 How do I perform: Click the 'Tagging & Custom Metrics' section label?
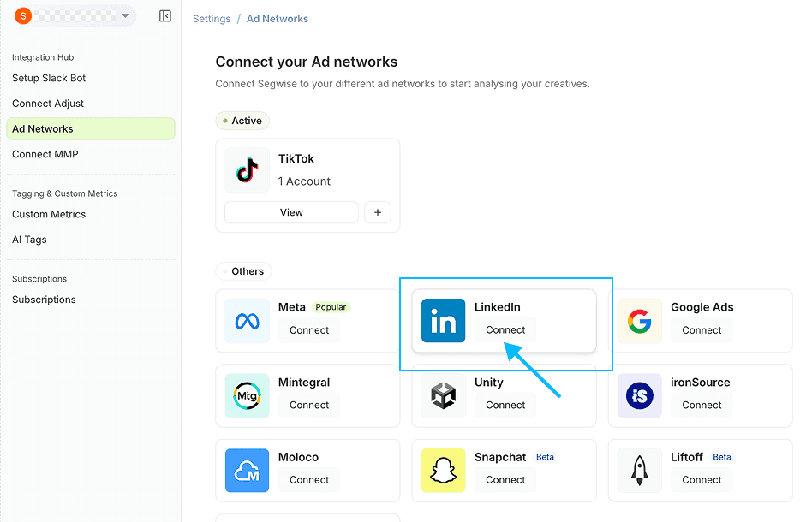(65, 193)
